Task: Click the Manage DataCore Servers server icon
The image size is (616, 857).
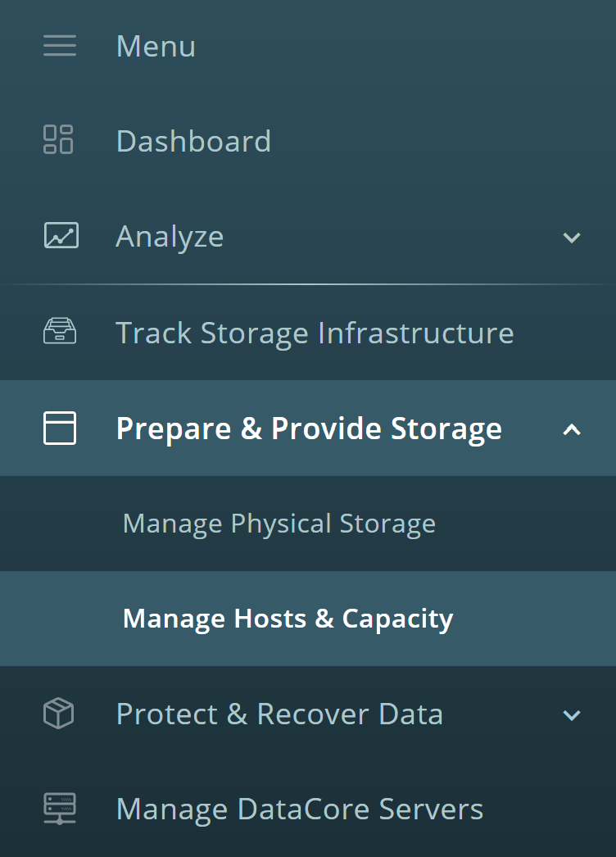Action: [59, 809]
